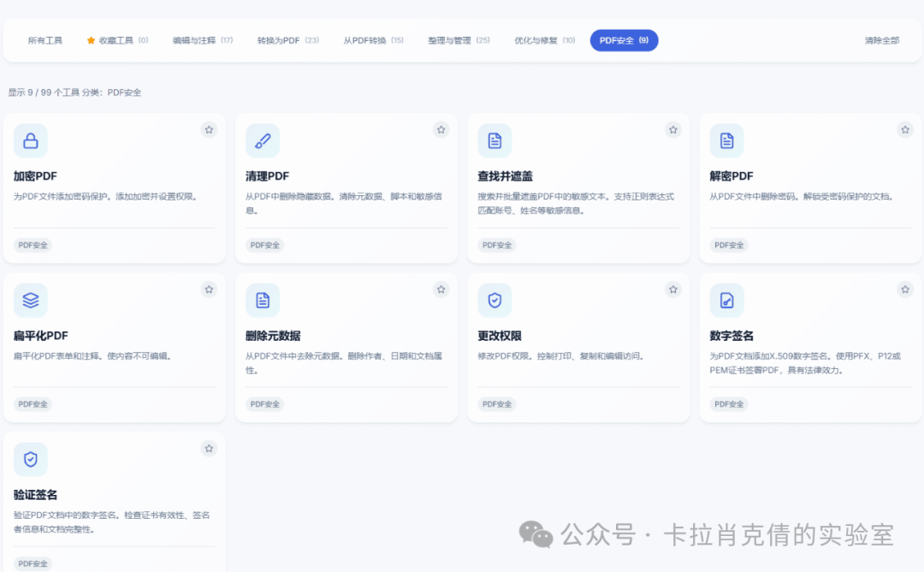Switch to the 所有工具 tab
924x572 pixels.
(x=45, y=40)
